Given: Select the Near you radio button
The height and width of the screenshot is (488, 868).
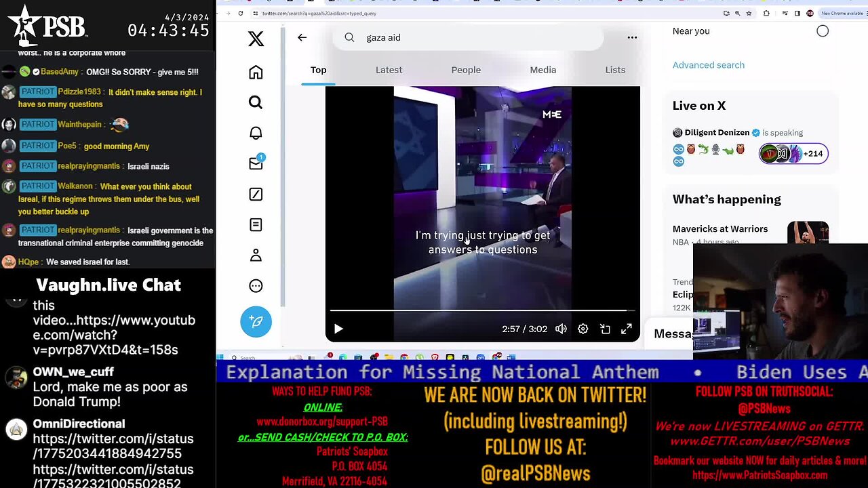Looking at the screenshot, I should click(823, 31).
